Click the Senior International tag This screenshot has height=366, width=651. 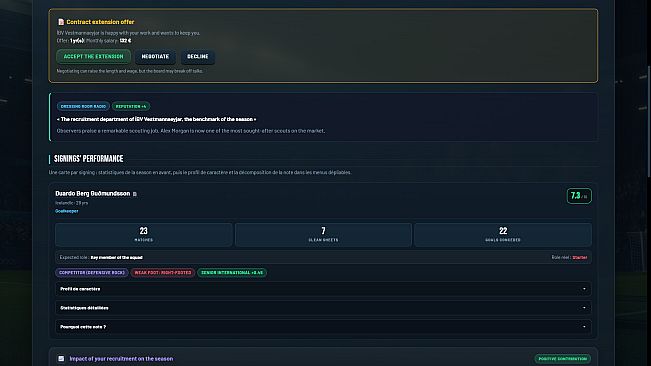tap(232, 273)
